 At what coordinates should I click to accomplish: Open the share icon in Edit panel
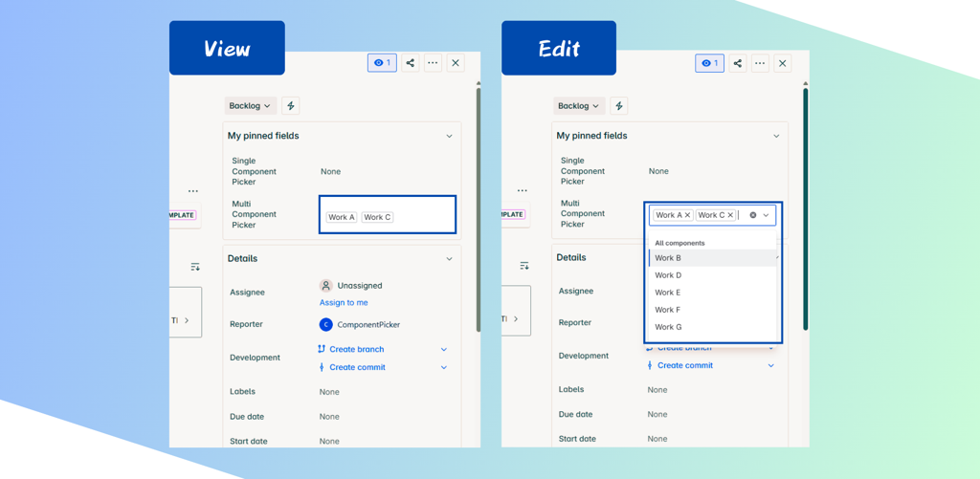pyautogui.click(x=738, y=63)
